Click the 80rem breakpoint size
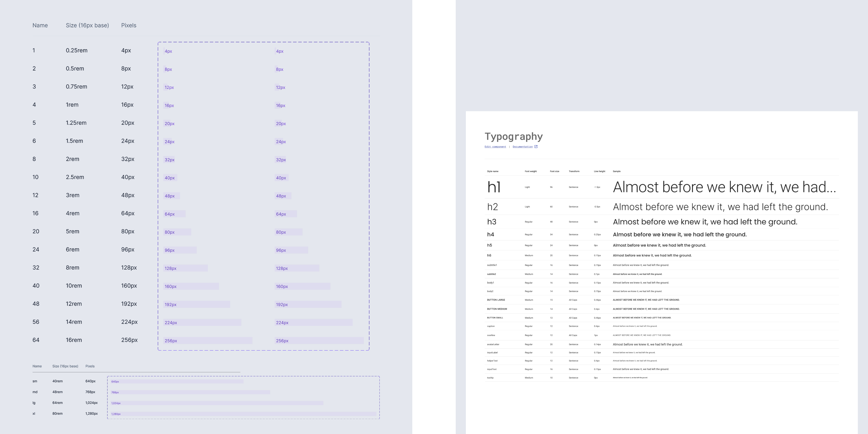Image resolution: width=868 pixels, height=434 pixels. pos(58,414)
